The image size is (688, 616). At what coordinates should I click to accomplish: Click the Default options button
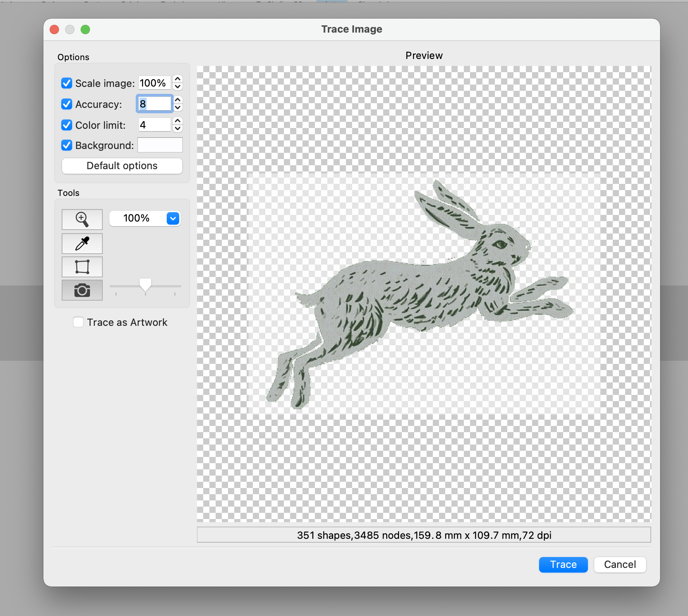[x=122, y=166]
